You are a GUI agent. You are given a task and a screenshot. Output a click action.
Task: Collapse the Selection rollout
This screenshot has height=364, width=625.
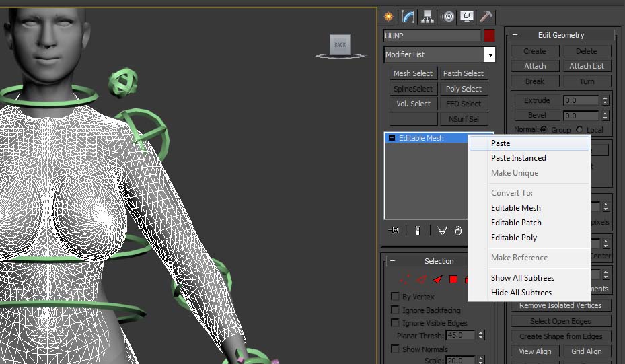click(x=393, y=261)
